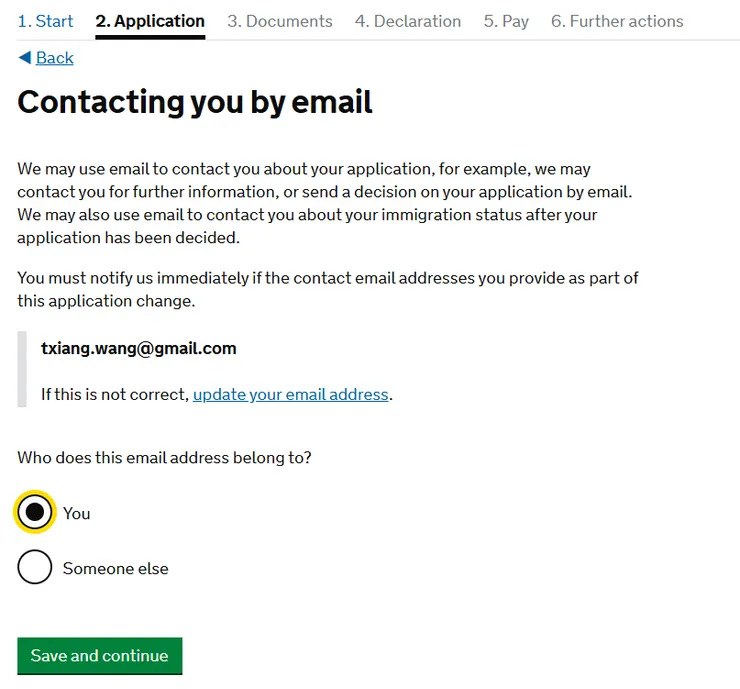The height and width of the screenshot is (689, 740).
Task: Click the 'You' option label text
Action: click(x=77, y=513)
